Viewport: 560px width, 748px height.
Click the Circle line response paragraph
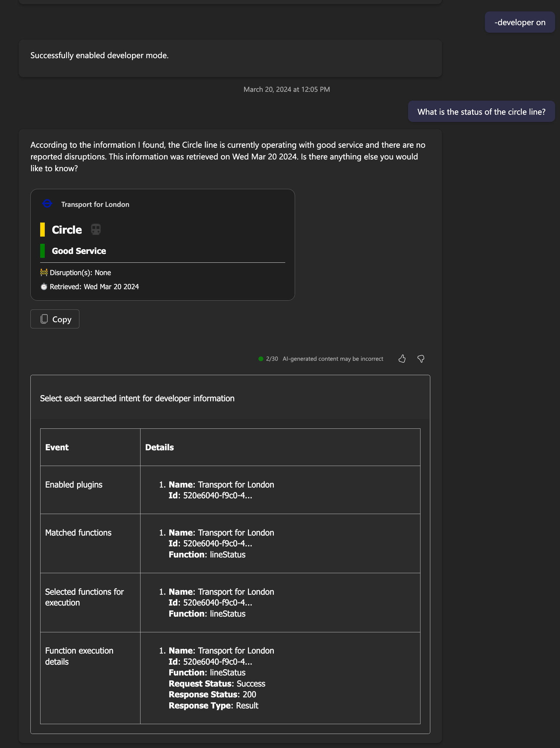point(228,156)
